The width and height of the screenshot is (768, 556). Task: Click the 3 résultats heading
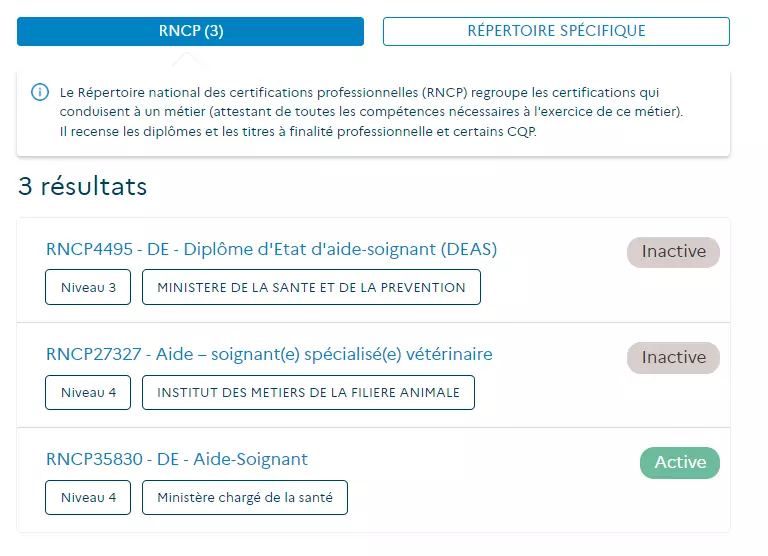coord(83,187)
